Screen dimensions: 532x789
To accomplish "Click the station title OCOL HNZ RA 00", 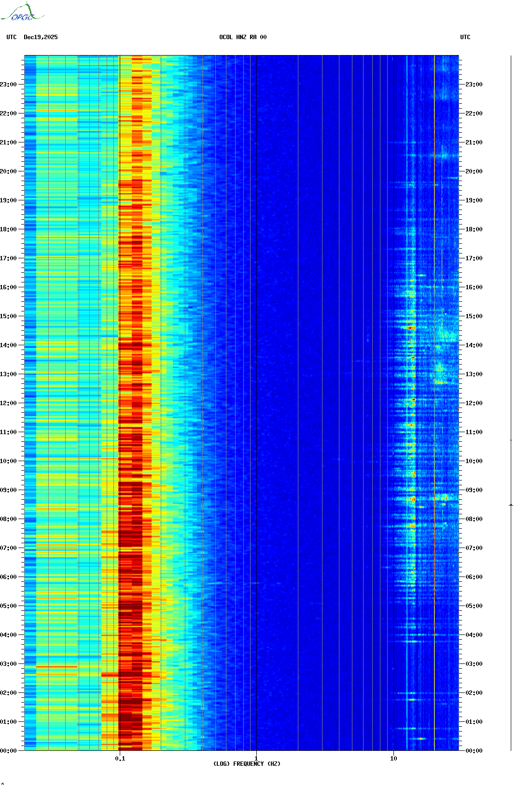I will pos(243,37).
